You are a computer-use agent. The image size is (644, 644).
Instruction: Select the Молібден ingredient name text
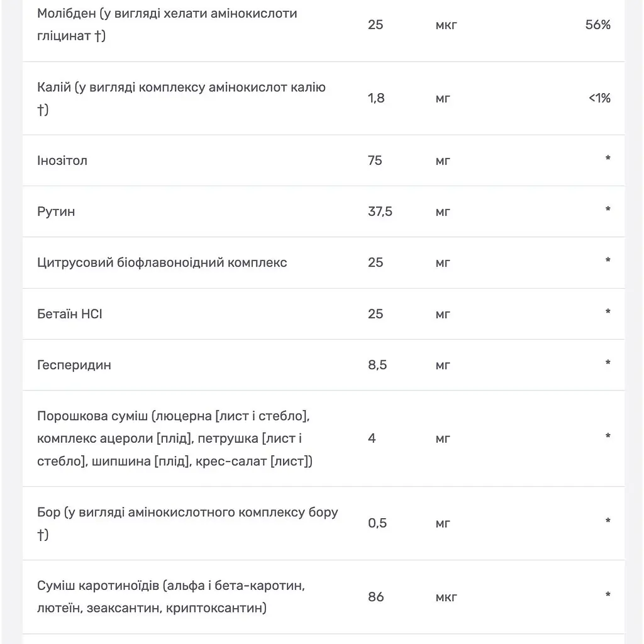[x=167, y=25]
